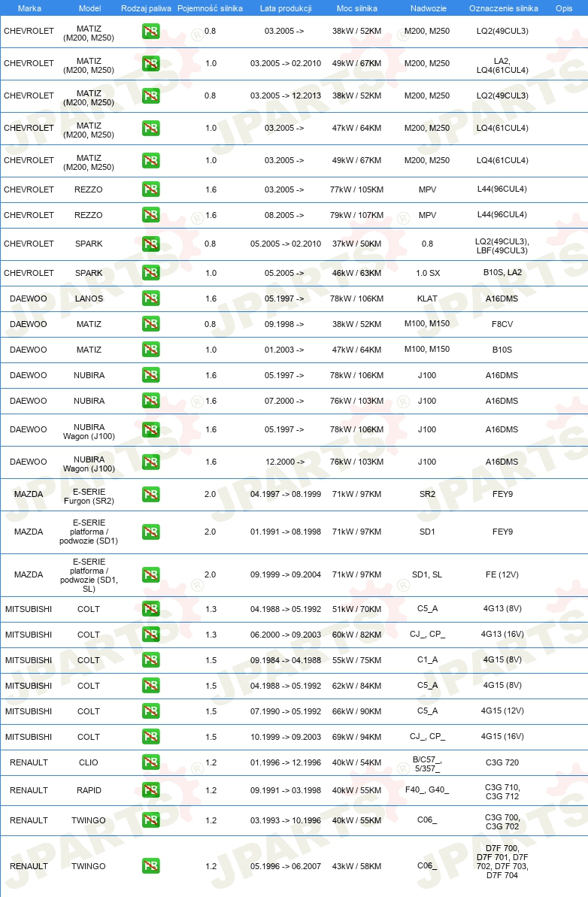The image size is (588, 897).
Task: Select the model cell 'RAPID'
Action: tap(89, 790)
